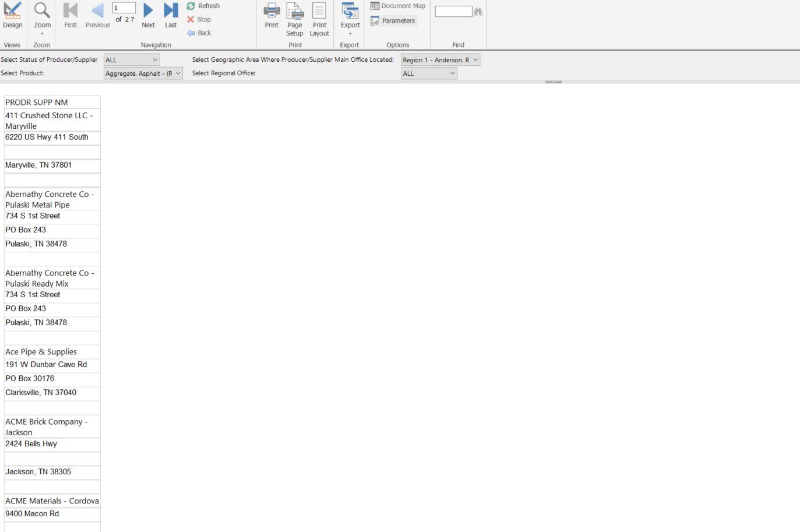Collapse the parameters pane handle
The image size is (800, 532).
pyautogui.click(x=554, y=82)
